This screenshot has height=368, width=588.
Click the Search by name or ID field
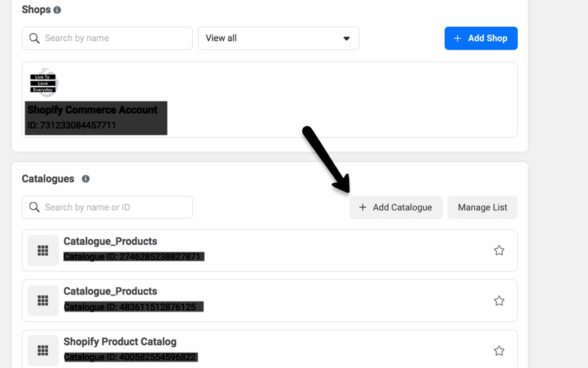114,207
